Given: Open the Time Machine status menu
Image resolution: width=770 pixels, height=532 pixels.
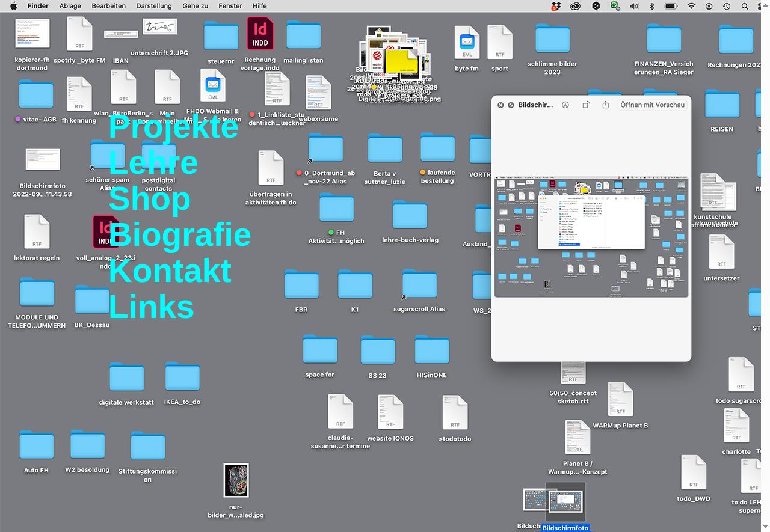Looking at the screenshot, I should [x=727, y=6].
